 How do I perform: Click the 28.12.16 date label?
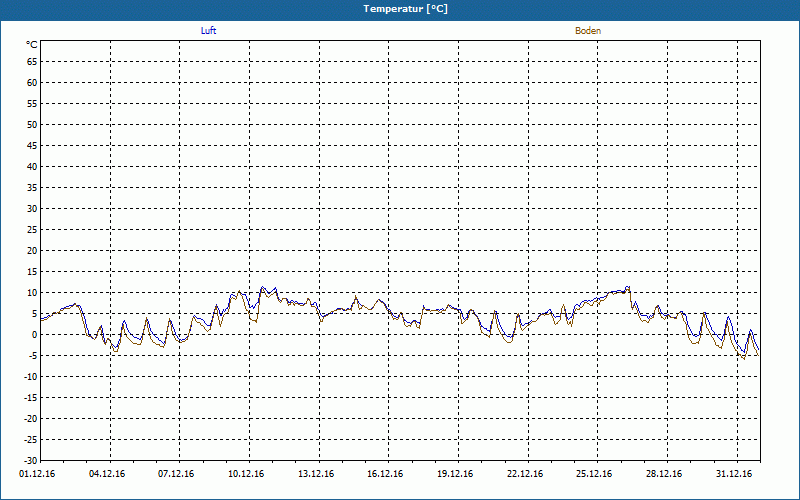[664, 474]
